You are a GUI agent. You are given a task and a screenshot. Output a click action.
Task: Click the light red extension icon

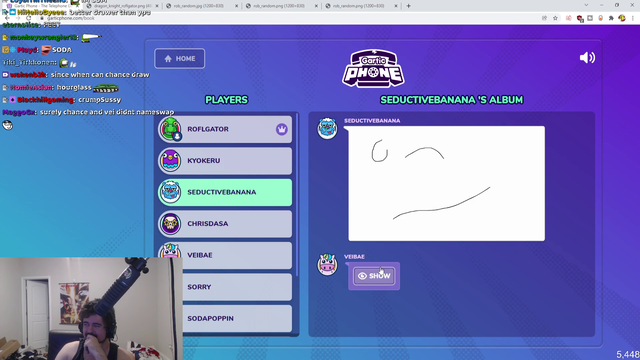569,18
